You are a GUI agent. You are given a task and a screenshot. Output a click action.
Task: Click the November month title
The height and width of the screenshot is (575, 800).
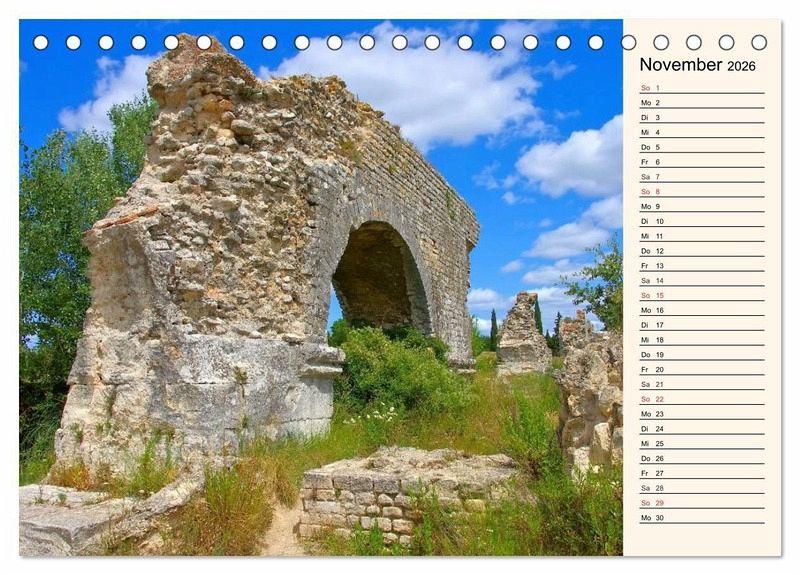tap(680, 65)
